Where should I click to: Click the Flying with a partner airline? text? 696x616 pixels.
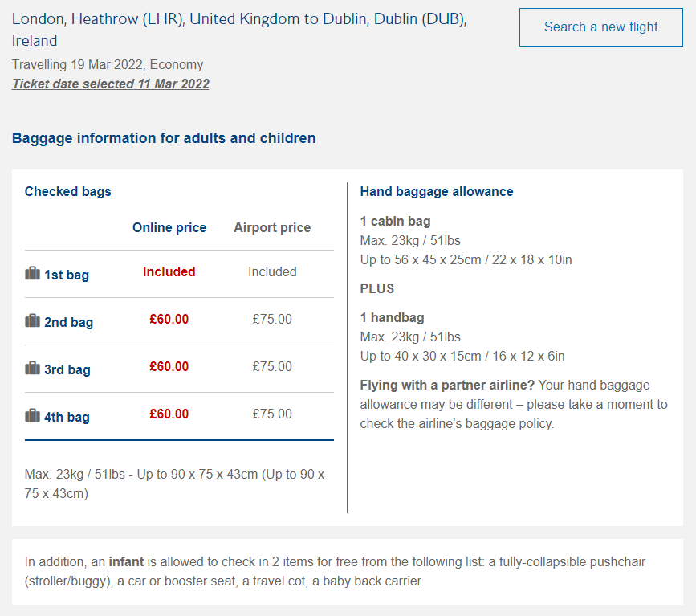tap(447, 385)
